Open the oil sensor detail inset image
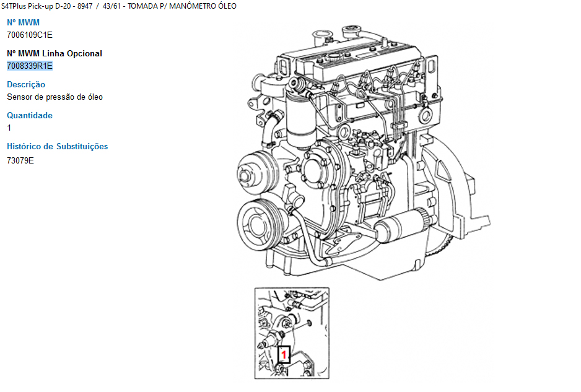Screen dimensions: 581x392 click(292, 333)
